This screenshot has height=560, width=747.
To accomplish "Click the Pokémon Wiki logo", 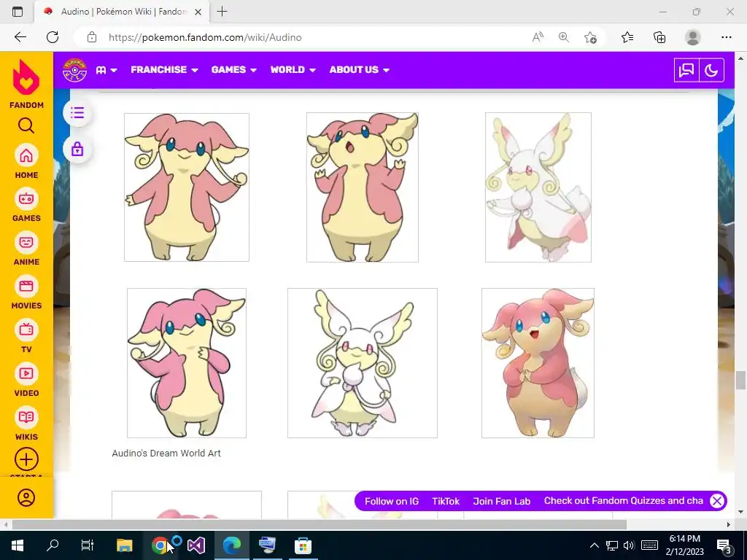I will tap(75, 70).
